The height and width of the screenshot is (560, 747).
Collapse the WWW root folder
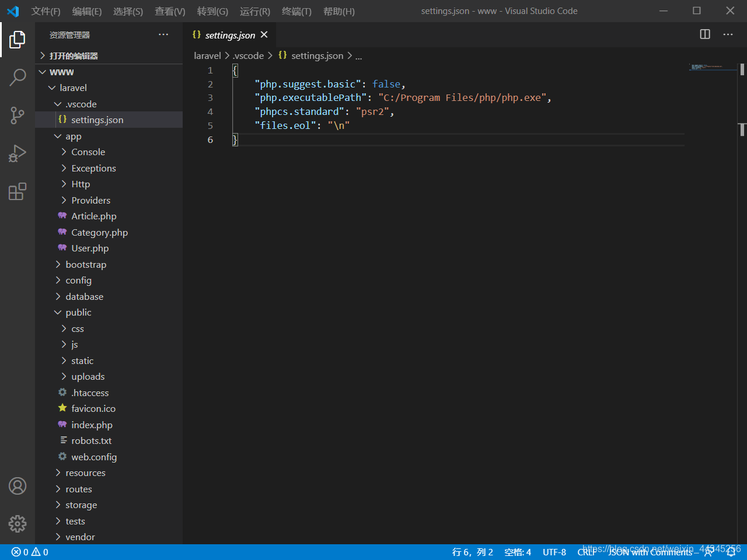click(109, 72)
